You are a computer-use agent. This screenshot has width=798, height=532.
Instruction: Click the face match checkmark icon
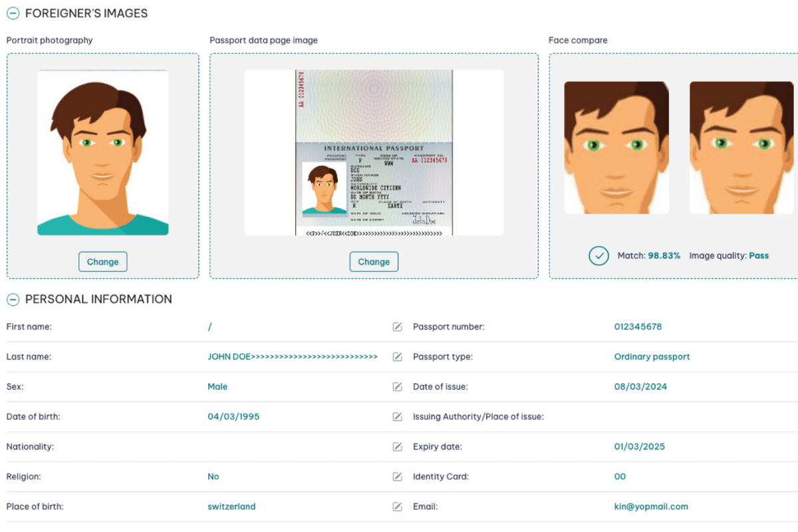click(x=598, y=255)
